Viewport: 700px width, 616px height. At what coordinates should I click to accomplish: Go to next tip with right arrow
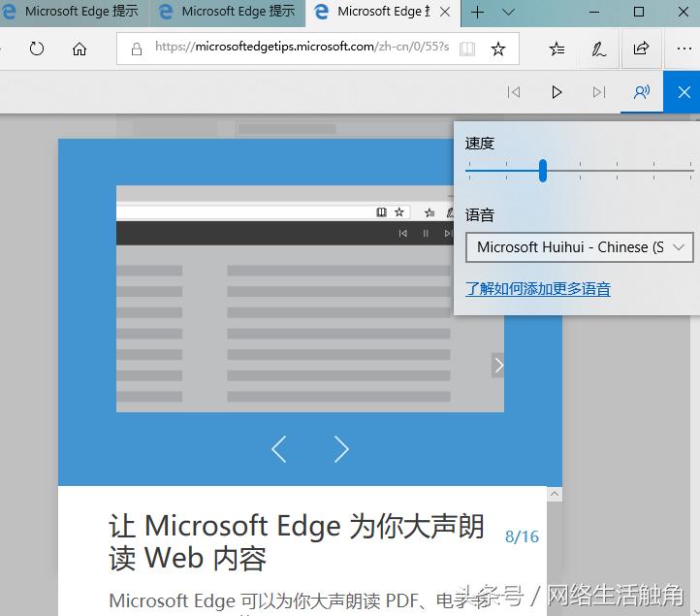pos(341,449)
